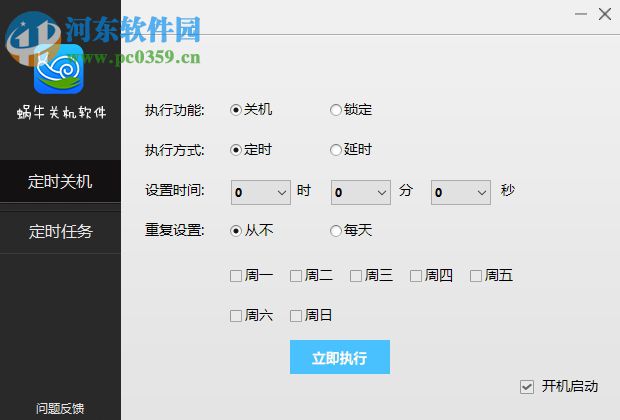Click the 立即执行 execute button
Screen dimensions: 620x420
pos(340,357)
